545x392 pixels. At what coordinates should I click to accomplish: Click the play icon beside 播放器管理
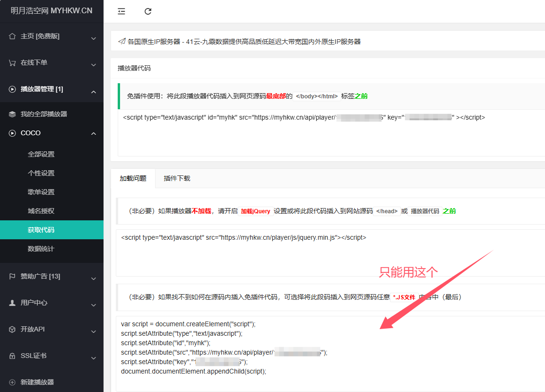tap(12, 89)
